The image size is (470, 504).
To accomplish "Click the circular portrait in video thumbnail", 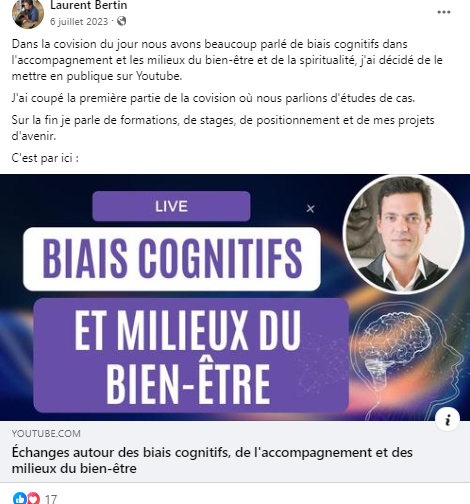I will [404, 235].
